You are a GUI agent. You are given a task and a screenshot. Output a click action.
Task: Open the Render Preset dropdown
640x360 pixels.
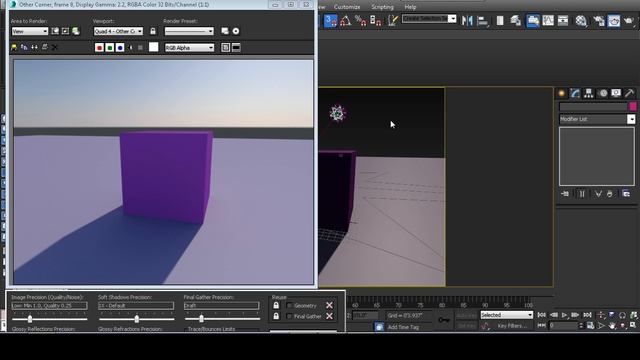point(189,31)
